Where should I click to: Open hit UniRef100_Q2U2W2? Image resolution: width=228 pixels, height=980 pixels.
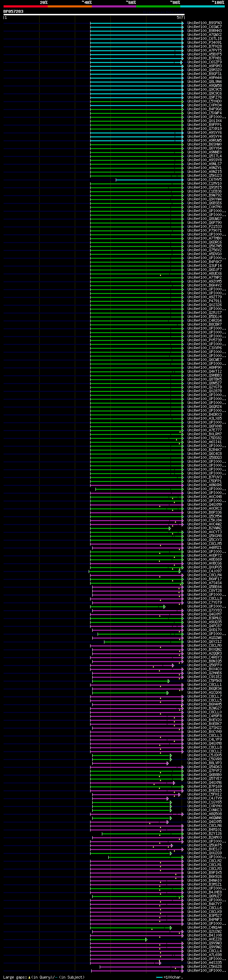[204, 931]
